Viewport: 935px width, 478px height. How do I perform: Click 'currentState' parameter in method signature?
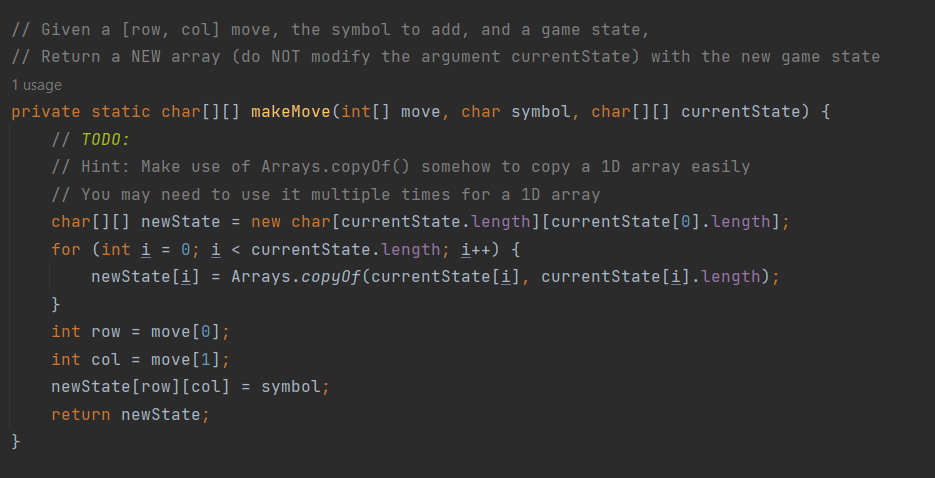(x=740, y=111)
